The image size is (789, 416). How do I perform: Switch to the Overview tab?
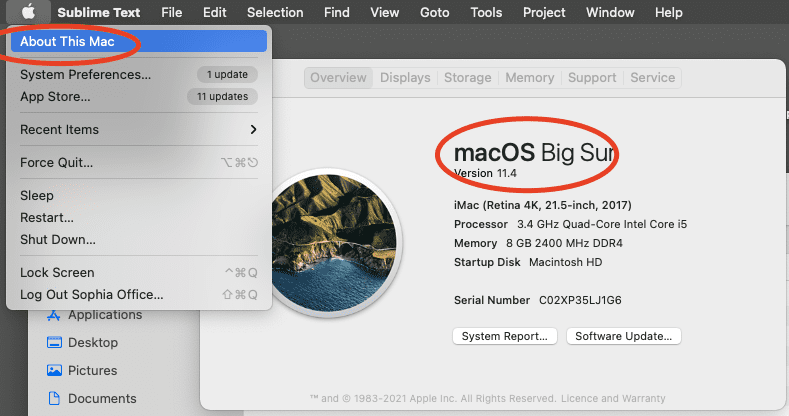(338, 78)
